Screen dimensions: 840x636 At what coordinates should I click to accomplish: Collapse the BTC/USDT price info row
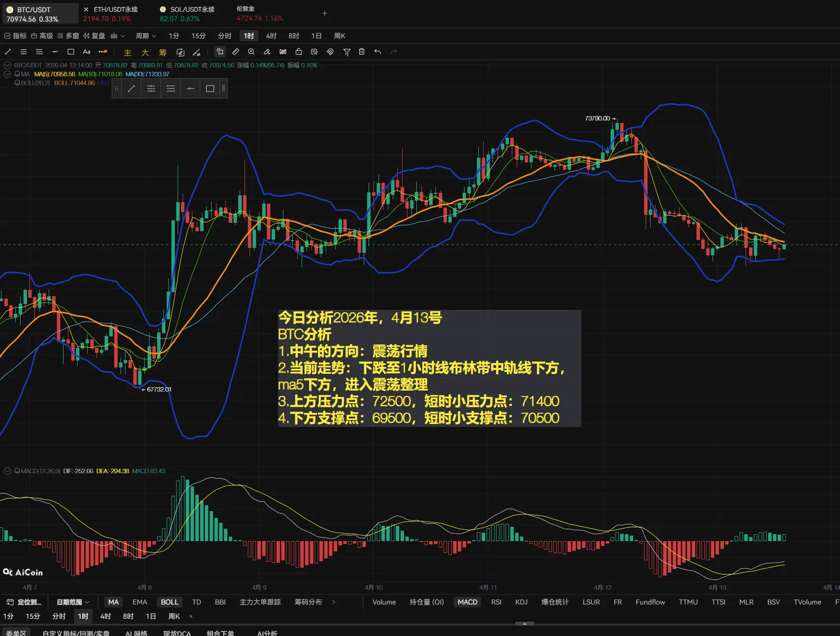click(x=7, y=65)
